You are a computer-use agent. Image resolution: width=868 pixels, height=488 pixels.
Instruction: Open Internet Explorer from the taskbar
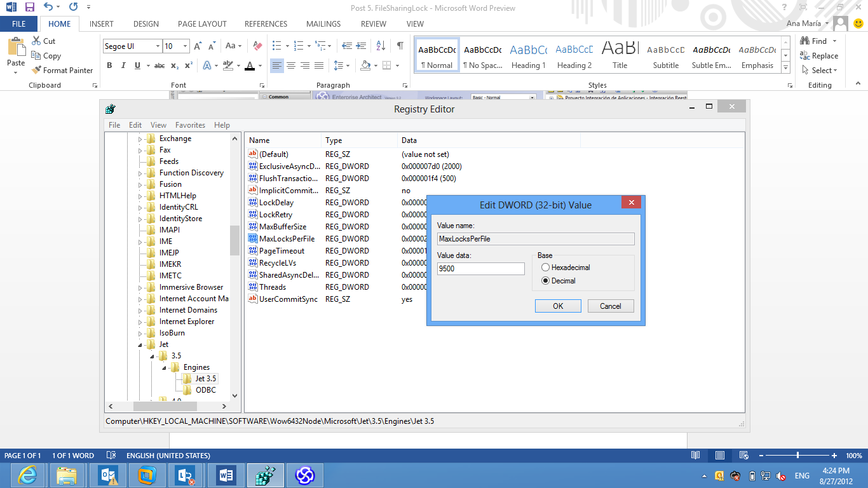(x=28, y=475)
